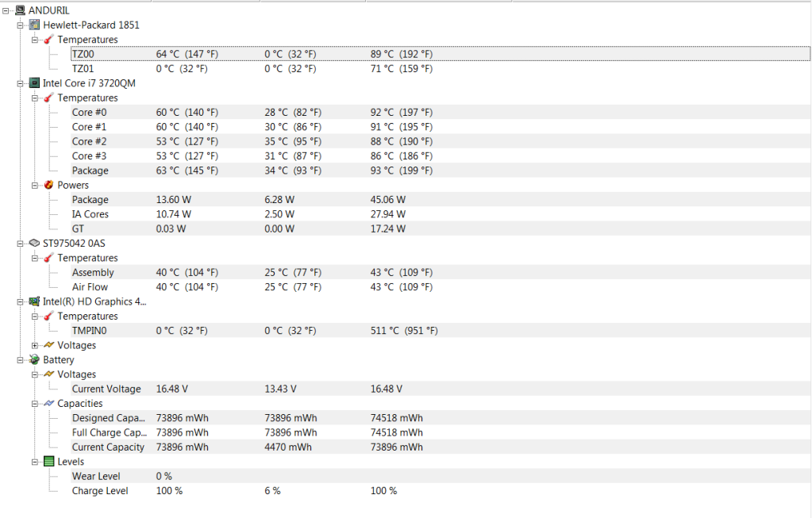812x518 pixels.
Task: Collapse the Intel Core i7 3720QM node
Action: point(20,82)
